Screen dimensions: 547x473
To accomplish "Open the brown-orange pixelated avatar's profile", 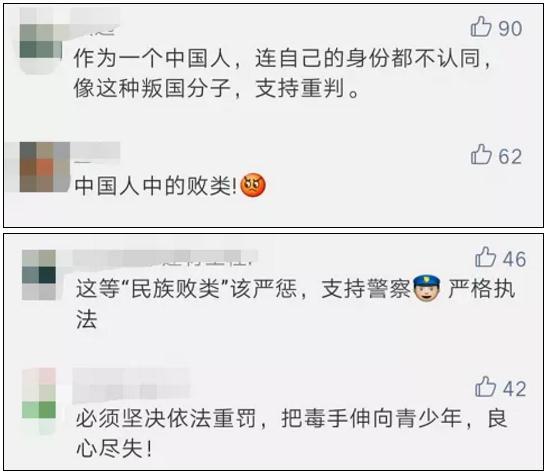I will (45, 167).
